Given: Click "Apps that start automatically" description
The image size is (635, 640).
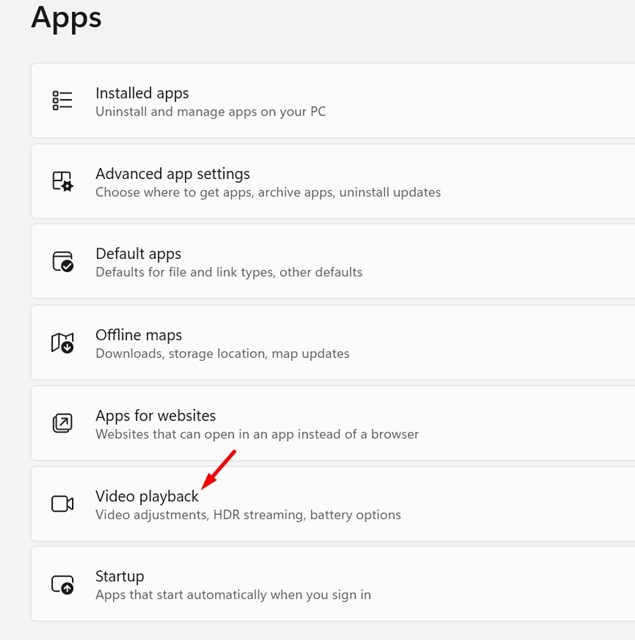Looking at the screenshot, I should (x=233, y=595).
